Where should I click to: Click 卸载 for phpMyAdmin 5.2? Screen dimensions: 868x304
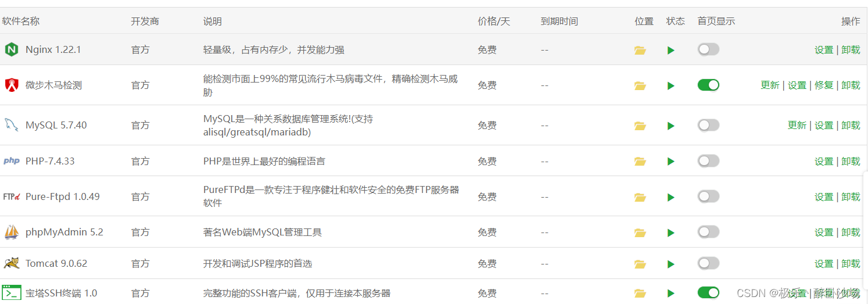pos(851,233)
